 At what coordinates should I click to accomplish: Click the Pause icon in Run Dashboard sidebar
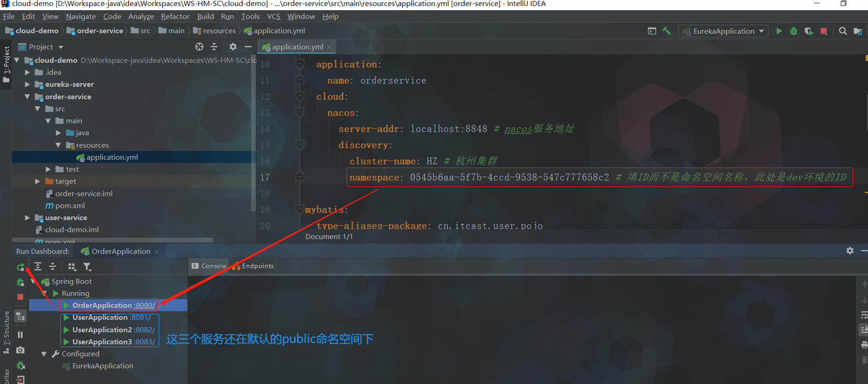coord(20,335)
